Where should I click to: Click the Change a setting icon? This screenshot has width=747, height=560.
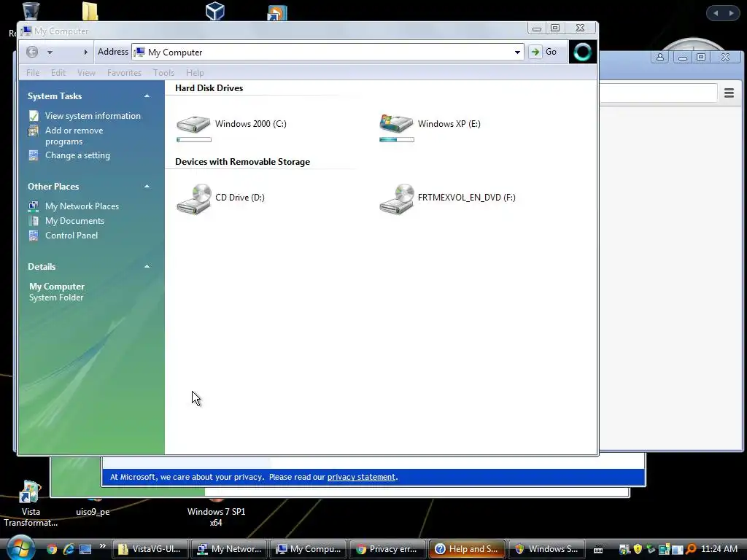point(34,155)
